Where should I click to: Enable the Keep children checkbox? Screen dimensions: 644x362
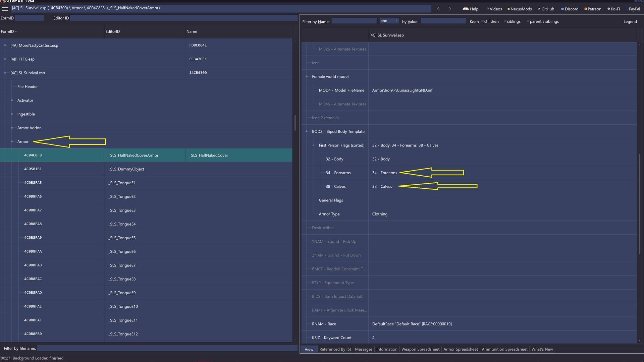[x=482, y=21]
